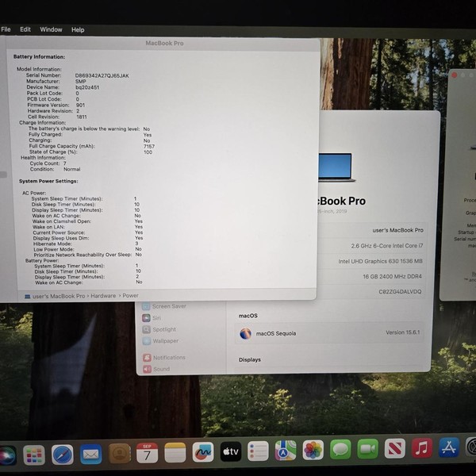Select Full Charge Capacity value 7157
The height and width of the screenshot is (476, 476).
click(149, 146)
